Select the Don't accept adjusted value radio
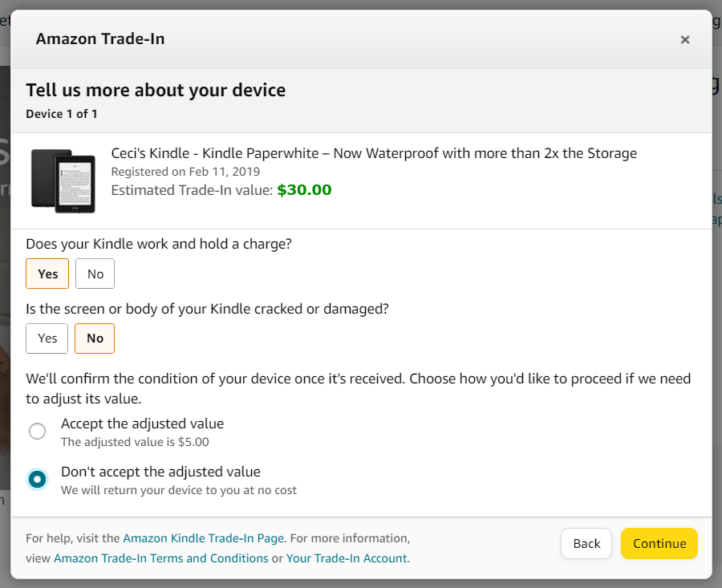Screen dimensions: 722x588 click(x=37, y=480)
